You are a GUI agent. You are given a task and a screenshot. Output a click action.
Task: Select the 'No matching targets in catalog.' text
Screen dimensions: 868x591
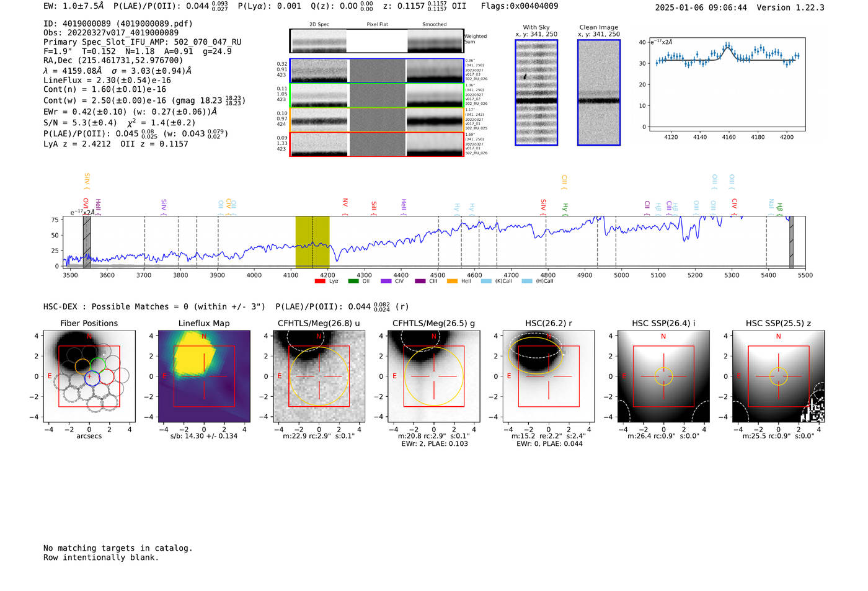tap(118, 548)
